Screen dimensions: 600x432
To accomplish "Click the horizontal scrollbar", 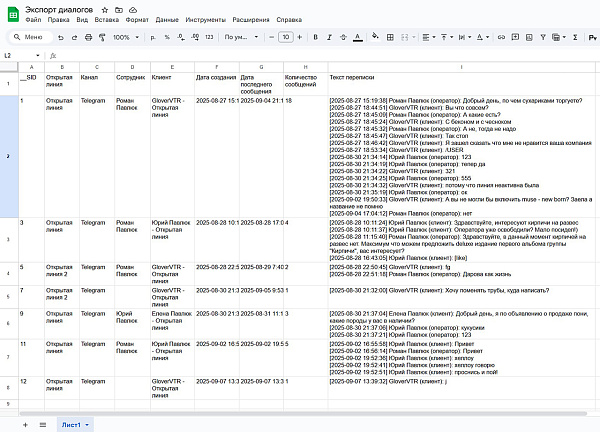I will (303, 414).
